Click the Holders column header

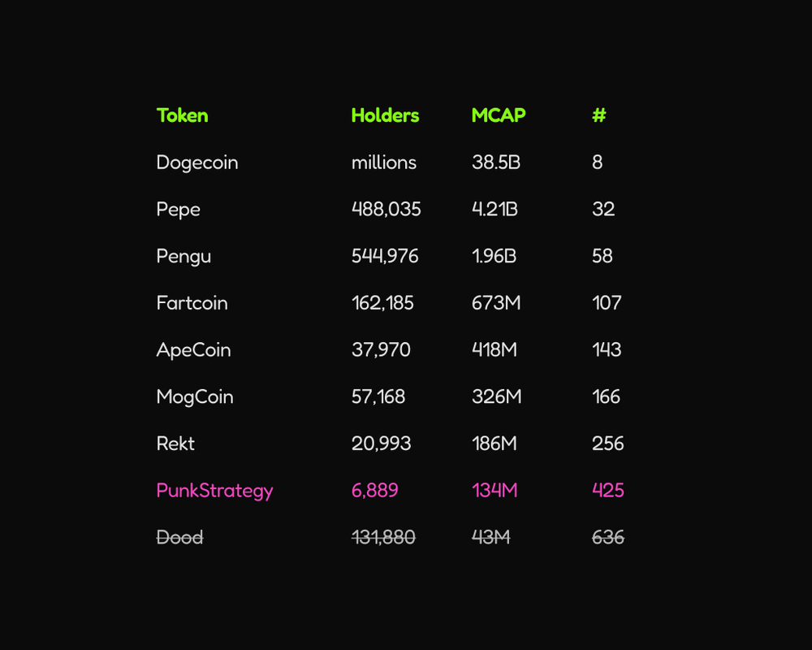pos(385,115)
